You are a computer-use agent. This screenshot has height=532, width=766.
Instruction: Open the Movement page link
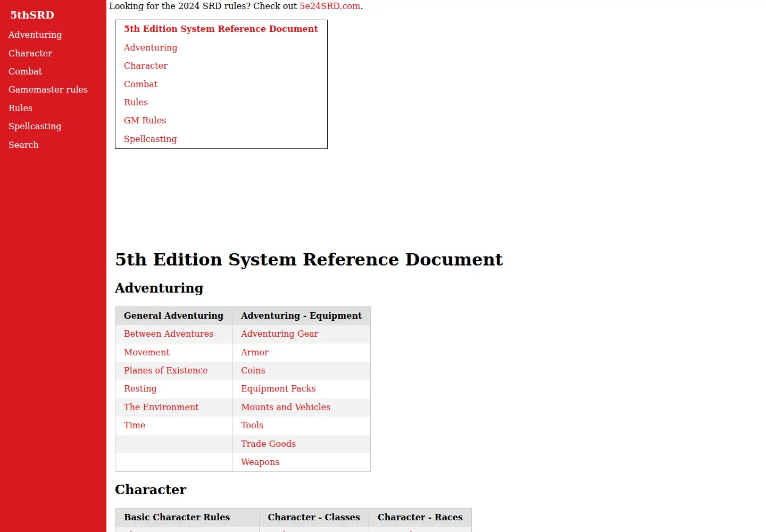click(147, 352)
